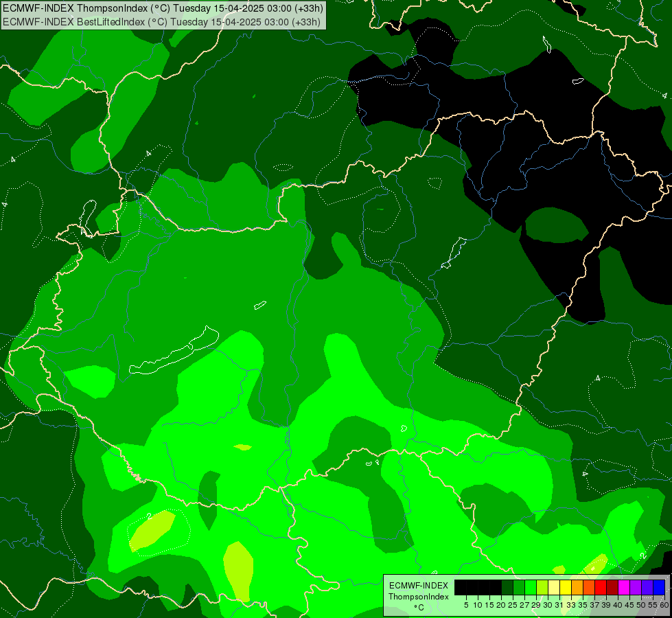This screenshot has width=672, height=618.
Task: Click the legend tick label 45
Action: 629,605
